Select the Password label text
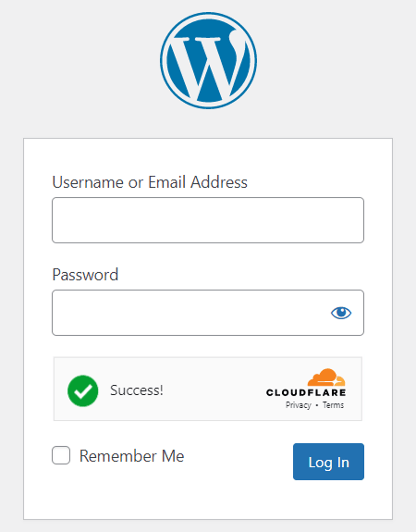Viewport: 416px width, 532px height. (85, 275)
